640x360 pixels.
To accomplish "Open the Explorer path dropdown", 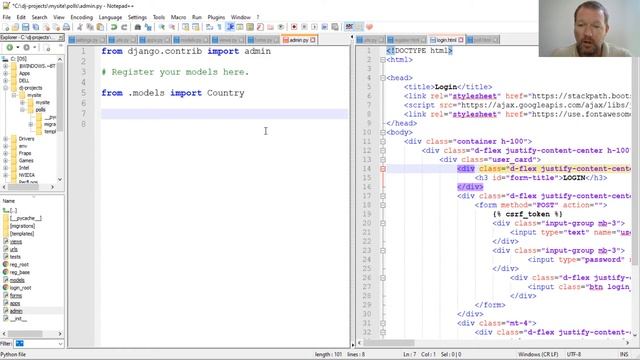I will click(x=61, y=38).
